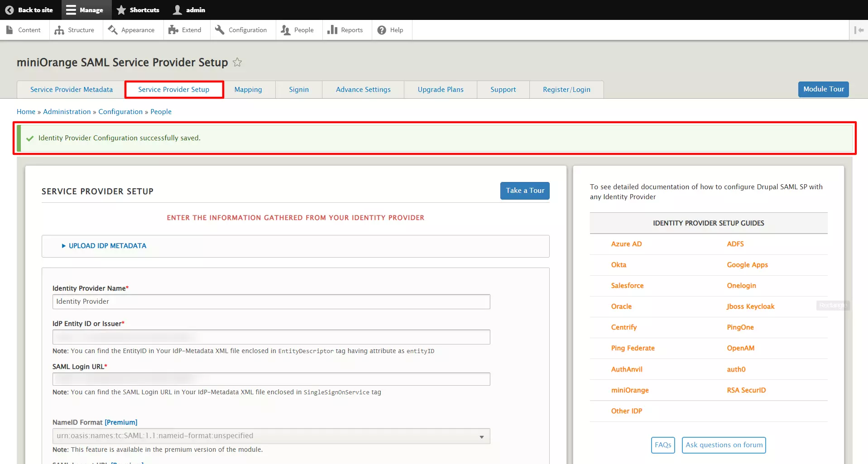868x464 pixels.
Task: Open the Okta setup guide
Action: pos(619,265)
